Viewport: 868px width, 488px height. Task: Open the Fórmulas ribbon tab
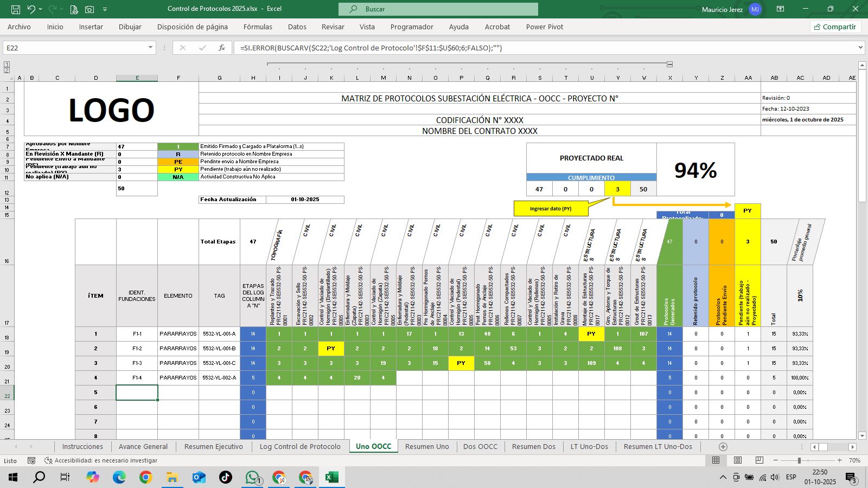point(258,27)
